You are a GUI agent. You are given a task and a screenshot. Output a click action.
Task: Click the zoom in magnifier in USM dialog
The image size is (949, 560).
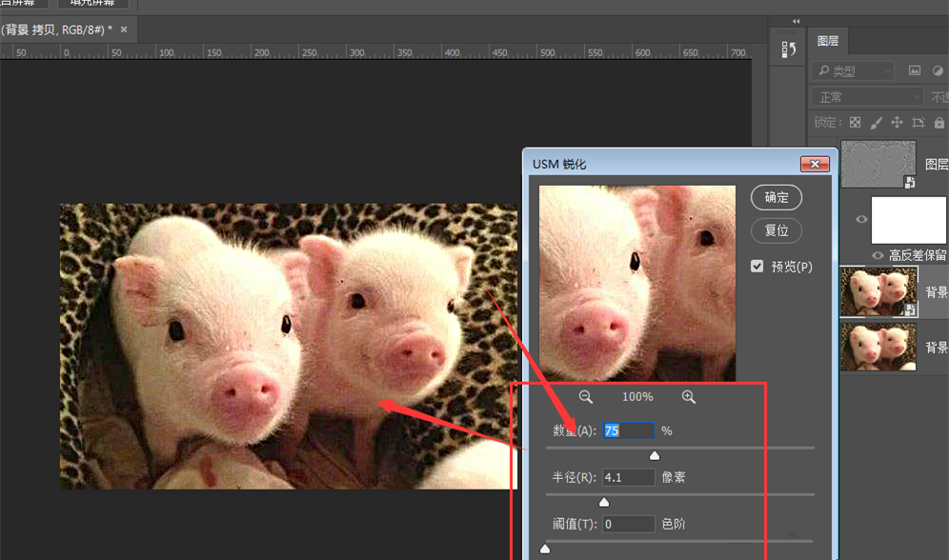[x=688, y=397]
